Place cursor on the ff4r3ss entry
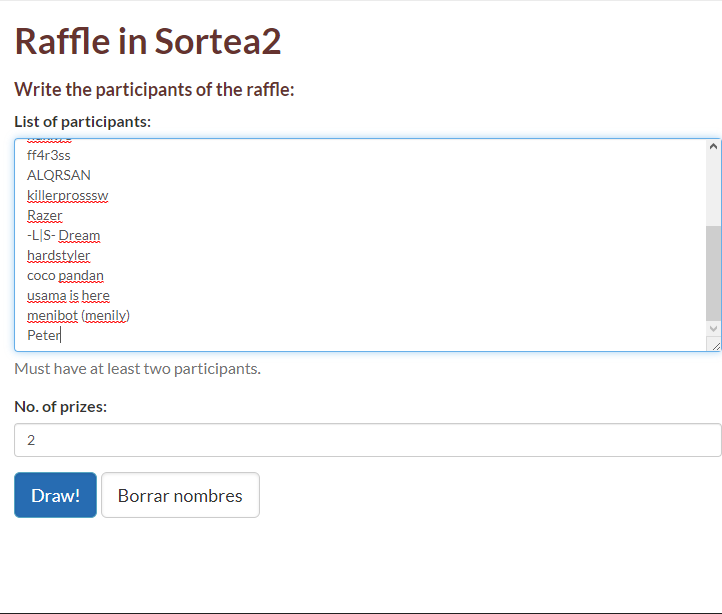Viewport: 722px width, 614px height. pyautogui.click(x=49, y=155)
